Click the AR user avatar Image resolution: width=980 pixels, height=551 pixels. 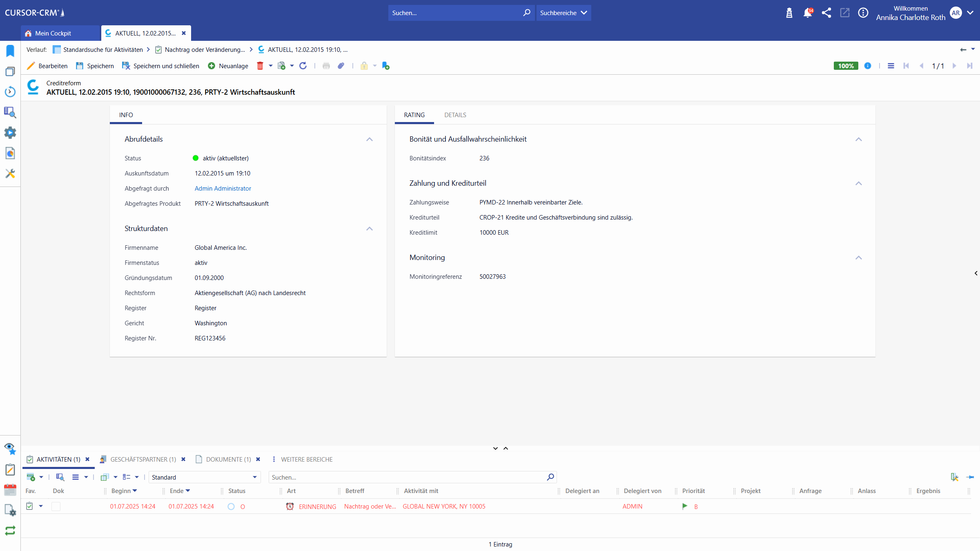(956, 13)
